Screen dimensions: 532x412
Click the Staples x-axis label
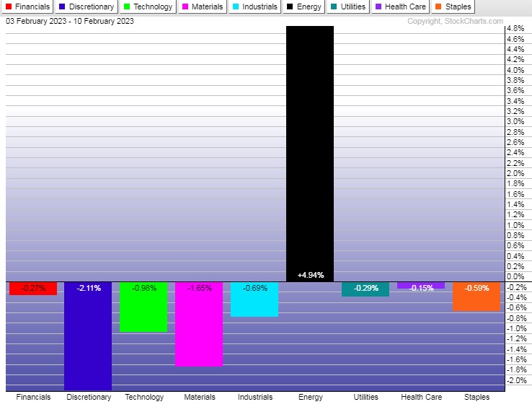click(x=476, y=398)
